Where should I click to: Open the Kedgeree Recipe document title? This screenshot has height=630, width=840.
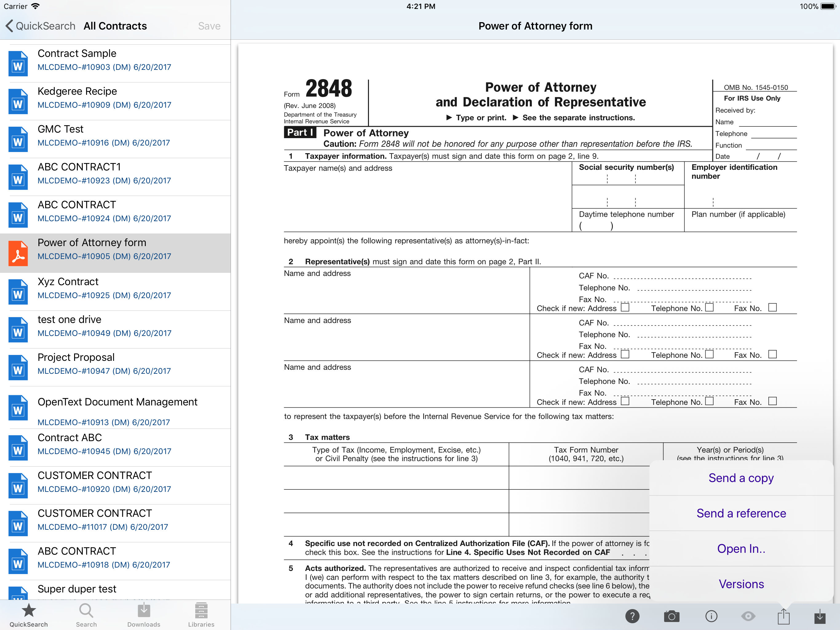click(77, 91)
